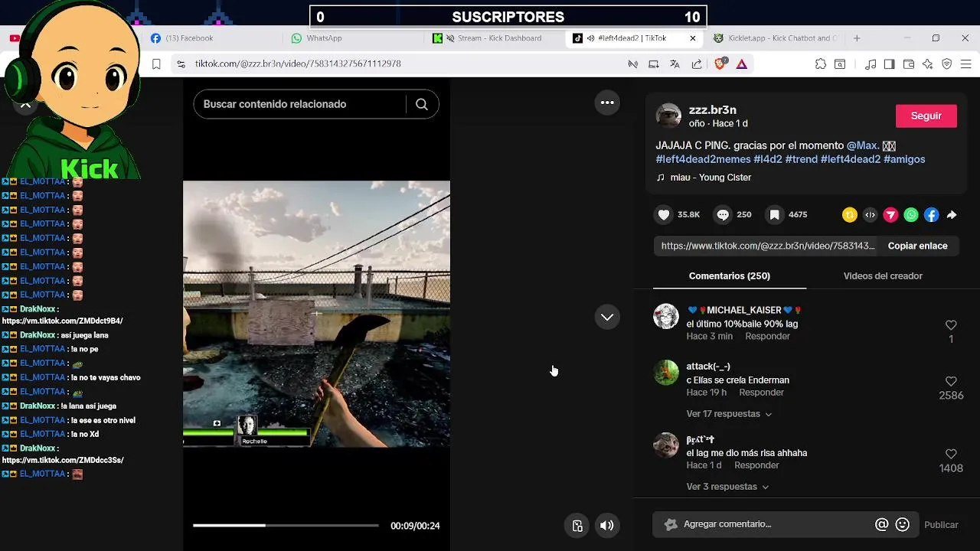Viewport: 980px width, 551px height.
Task: Expand Ver 3 respuestas
Action: point(727,487)
